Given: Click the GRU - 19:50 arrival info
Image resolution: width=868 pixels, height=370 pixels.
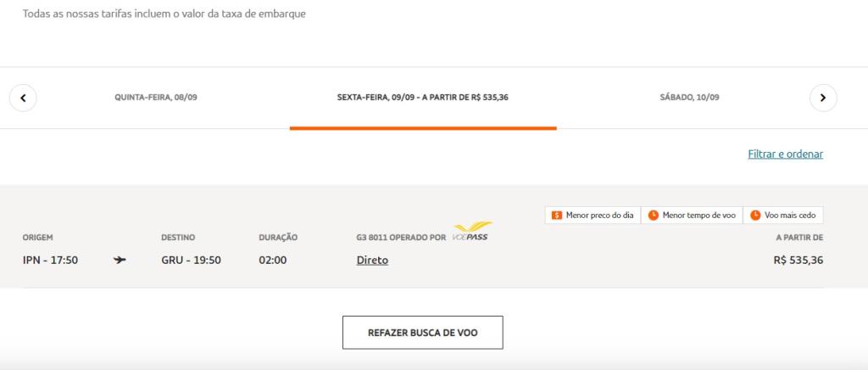Looking at the screenshot, I should tap(191, 260).
